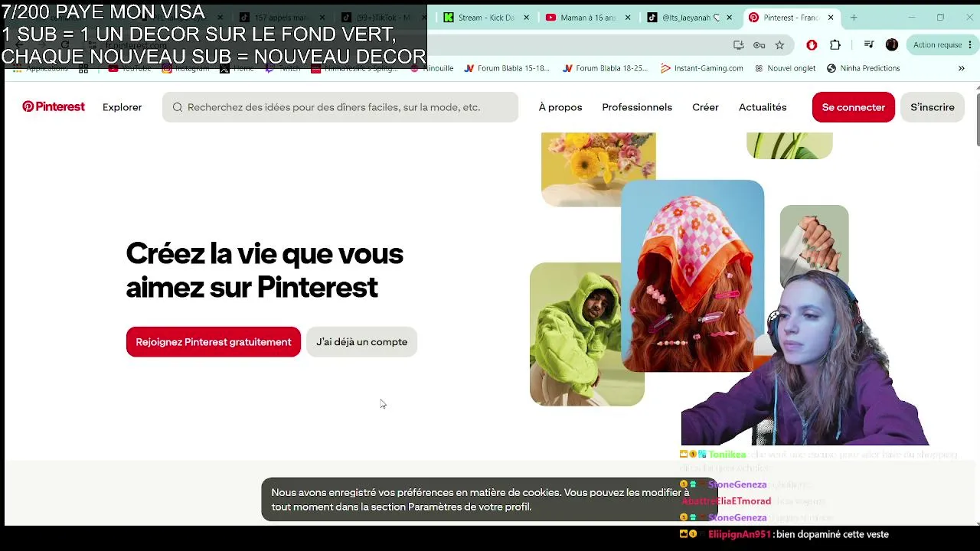The height and width of the screenshot is (551, 980).
Task: Switch to the 157 appels tab
Action: pos(283,18)
